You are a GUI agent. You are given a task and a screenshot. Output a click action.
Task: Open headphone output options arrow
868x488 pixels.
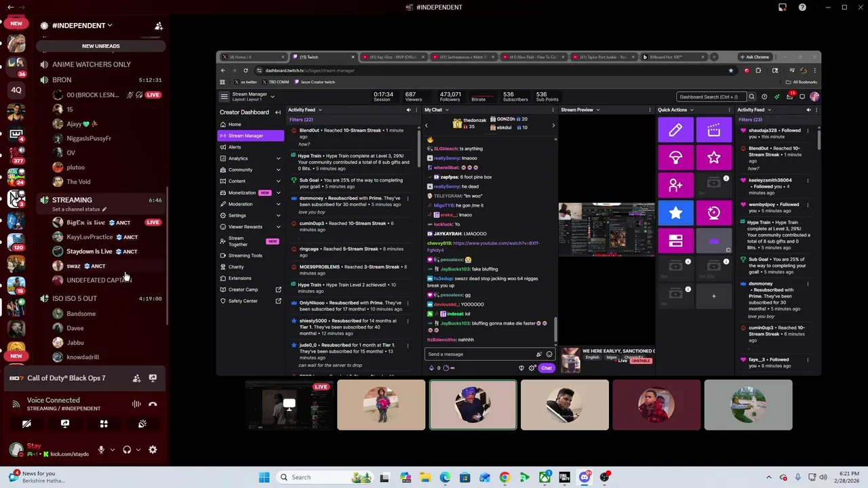pyautogui.click(x=138, y=449)
